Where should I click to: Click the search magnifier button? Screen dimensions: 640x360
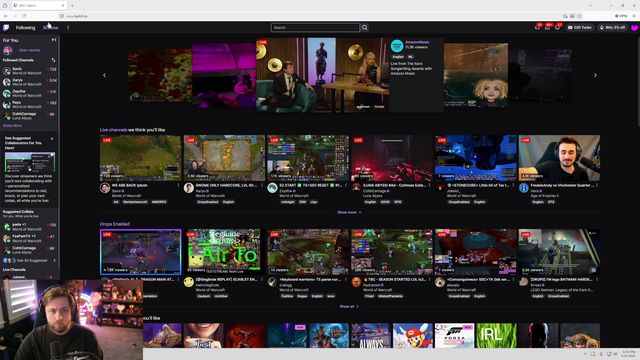click(364, 28)
